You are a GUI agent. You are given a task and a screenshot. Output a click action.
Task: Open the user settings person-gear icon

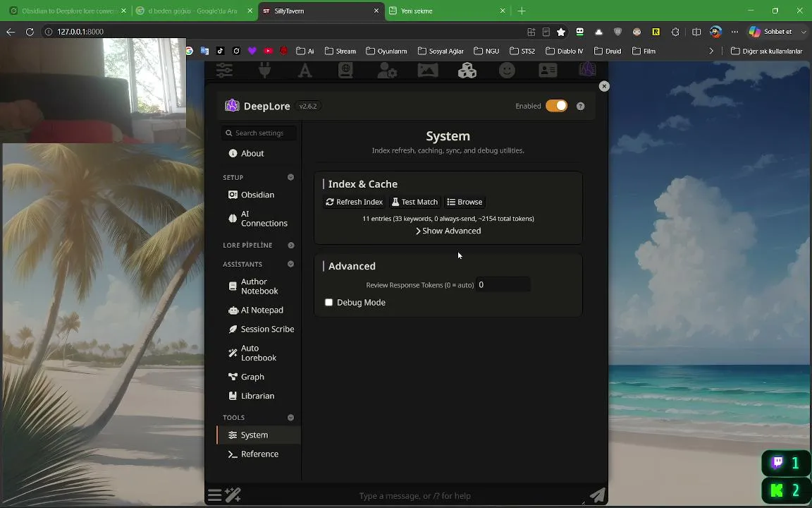tap(387, 70)
